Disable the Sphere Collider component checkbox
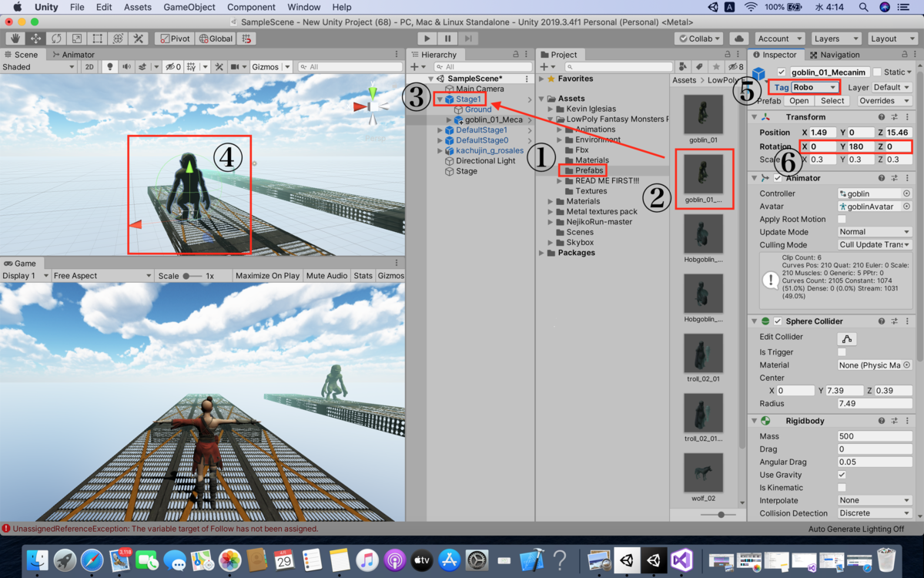924x578 pixels. tap(778, 321)
